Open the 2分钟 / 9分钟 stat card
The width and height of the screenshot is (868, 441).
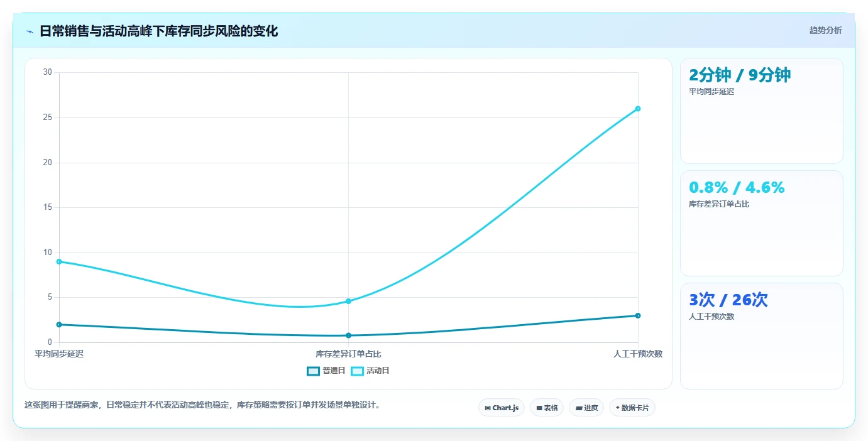click(762, 111)
